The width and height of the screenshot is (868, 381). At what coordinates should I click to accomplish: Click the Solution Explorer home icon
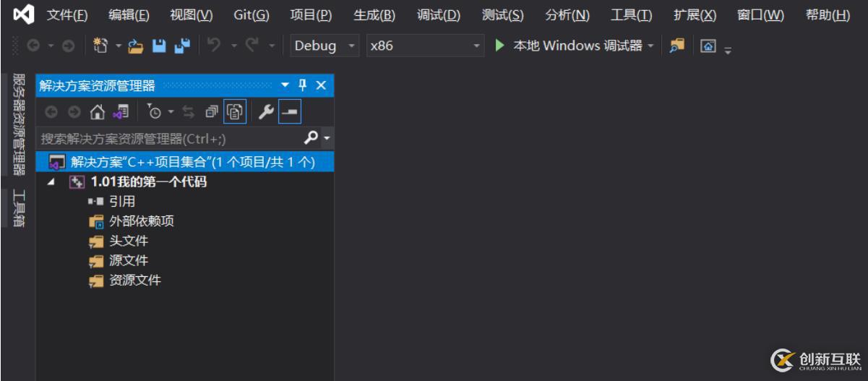(98, 112)
